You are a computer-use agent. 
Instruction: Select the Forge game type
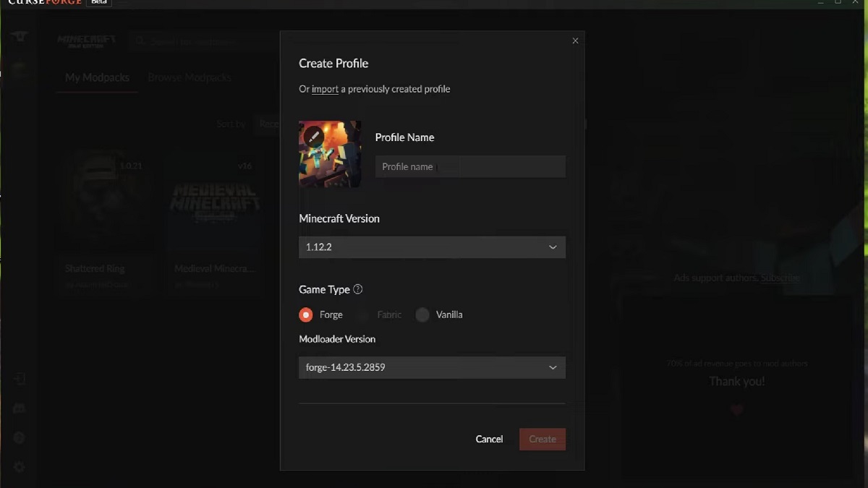[x=306, y=314]
